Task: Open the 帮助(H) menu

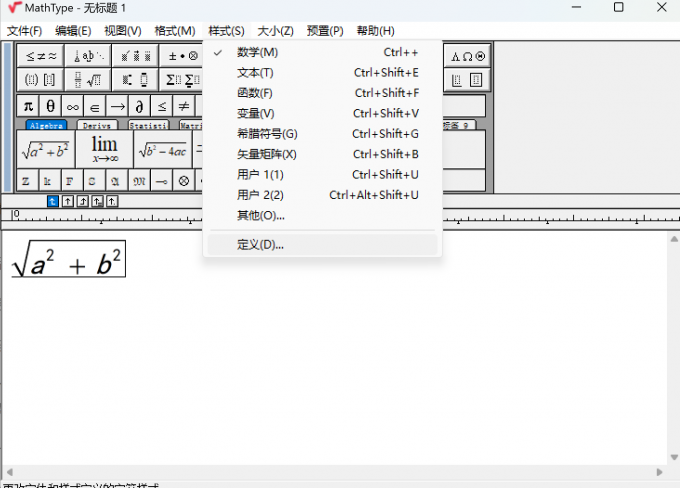Action: click(x=376, y=31)
